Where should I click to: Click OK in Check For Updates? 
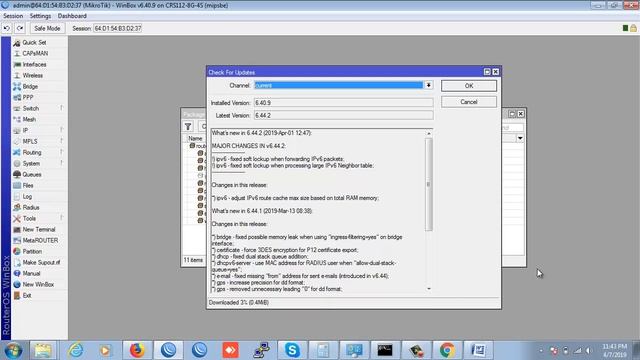pos(469,86)
